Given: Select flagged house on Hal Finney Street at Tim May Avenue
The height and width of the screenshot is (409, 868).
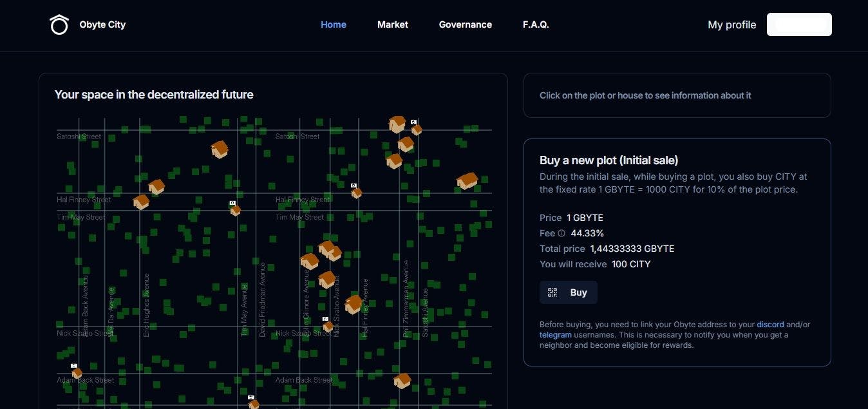Looking at the screenshot, I should click(x=235, y=209).
